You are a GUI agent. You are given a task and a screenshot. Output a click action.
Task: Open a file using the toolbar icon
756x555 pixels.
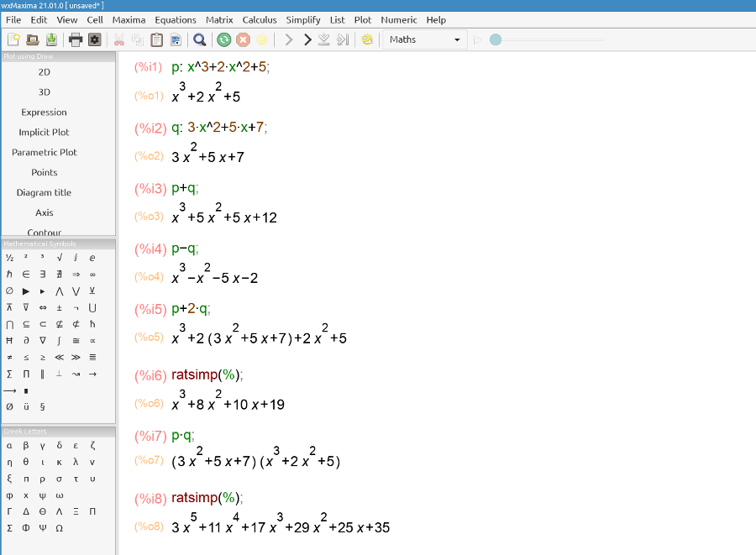[x=32, y=39]
